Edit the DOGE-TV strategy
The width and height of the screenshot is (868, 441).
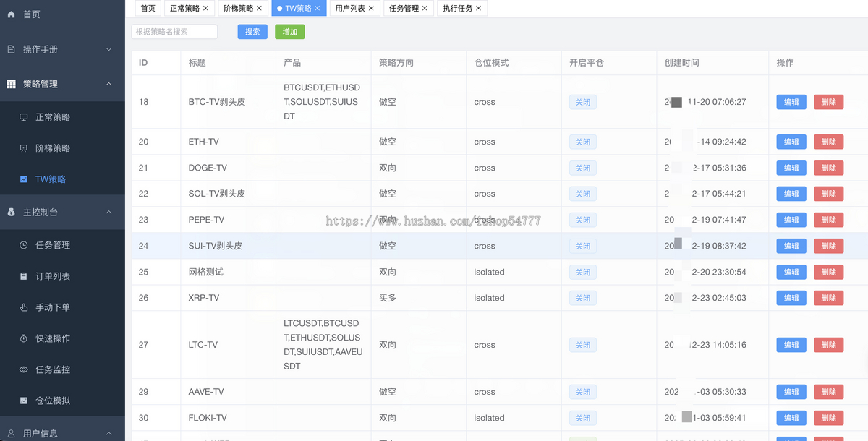[791, 168]
